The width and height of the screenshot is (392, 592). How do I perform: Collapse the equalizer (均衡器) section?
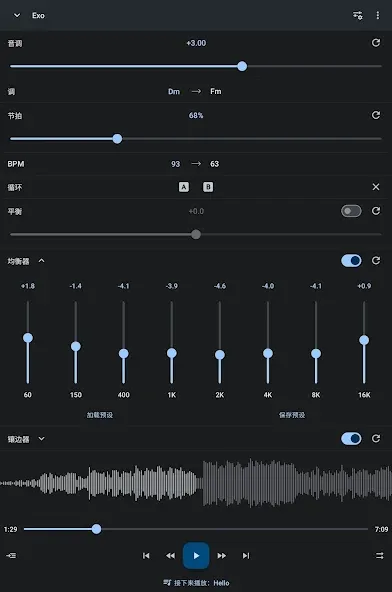(x=42, y=261)
